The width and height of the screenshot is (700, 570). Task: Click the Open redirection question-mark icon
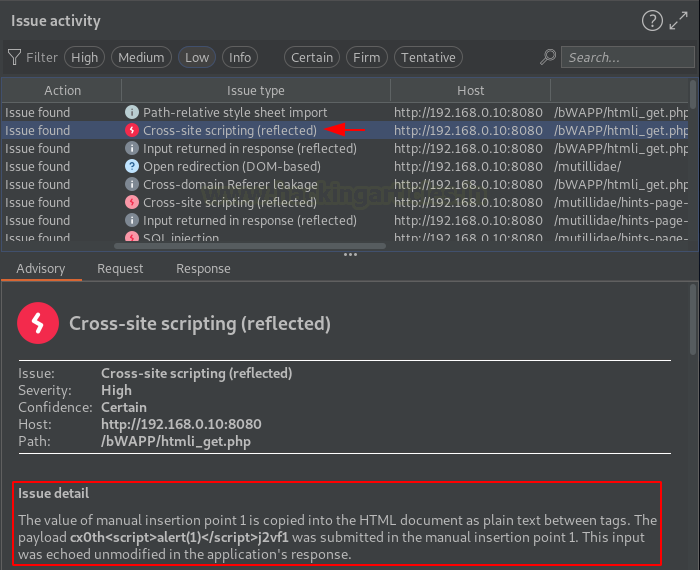click(x=132, y=166)
